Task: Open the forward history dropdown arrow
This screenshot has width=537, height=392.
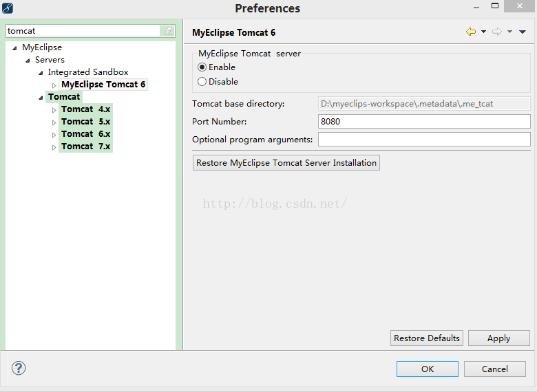Action: coord(509,32)
